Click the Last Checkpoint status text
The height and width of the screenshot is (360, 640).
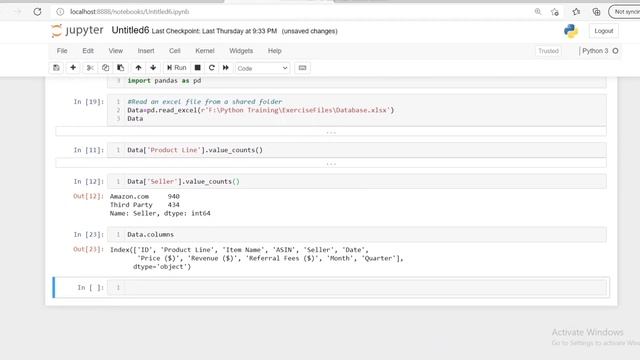pyautogui.click(x=214, y=31)
